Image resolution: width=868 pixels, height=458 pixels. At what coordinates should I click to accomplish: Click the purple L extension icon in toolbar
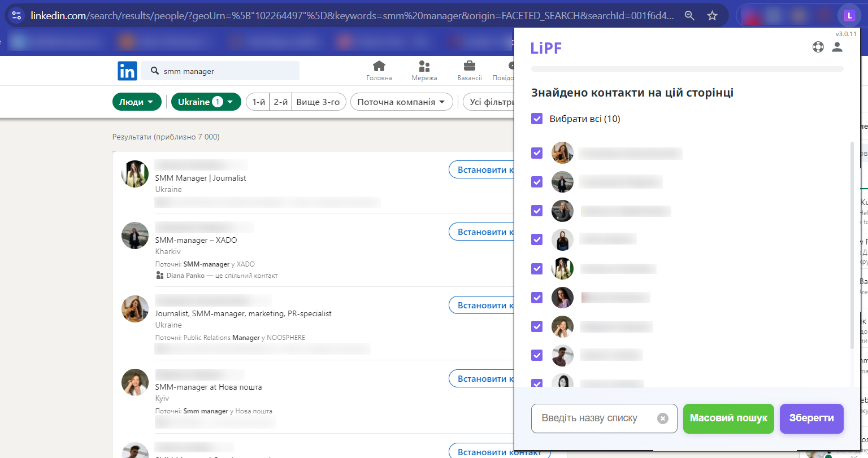click(x=848, y=16)
